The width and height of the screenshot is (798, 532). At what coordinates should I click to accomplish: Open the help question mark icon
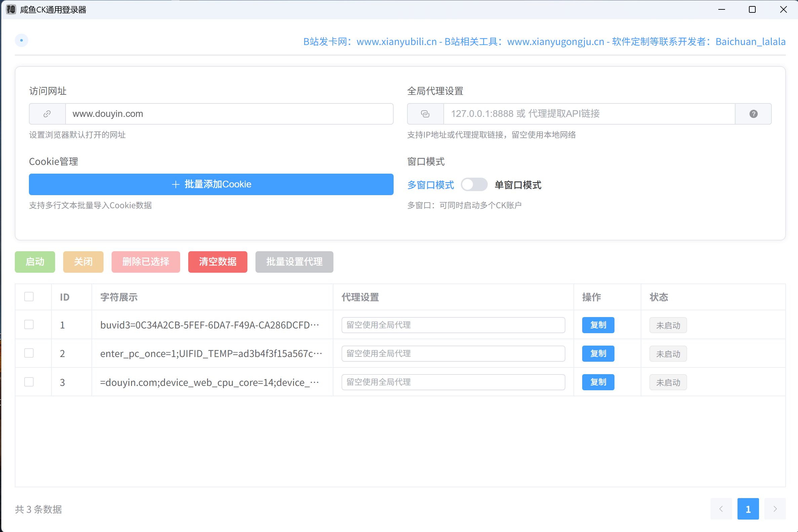tap(753, 114)
